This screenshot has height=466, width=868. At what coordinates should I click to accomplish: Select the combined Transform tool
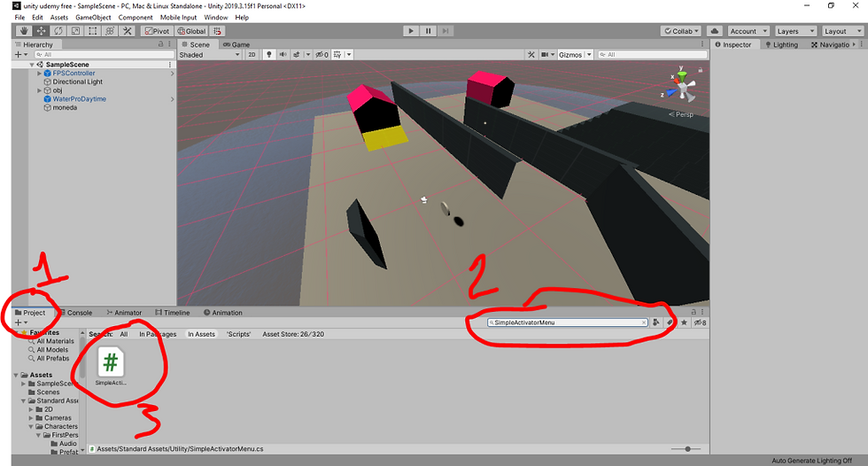point(110,31)
